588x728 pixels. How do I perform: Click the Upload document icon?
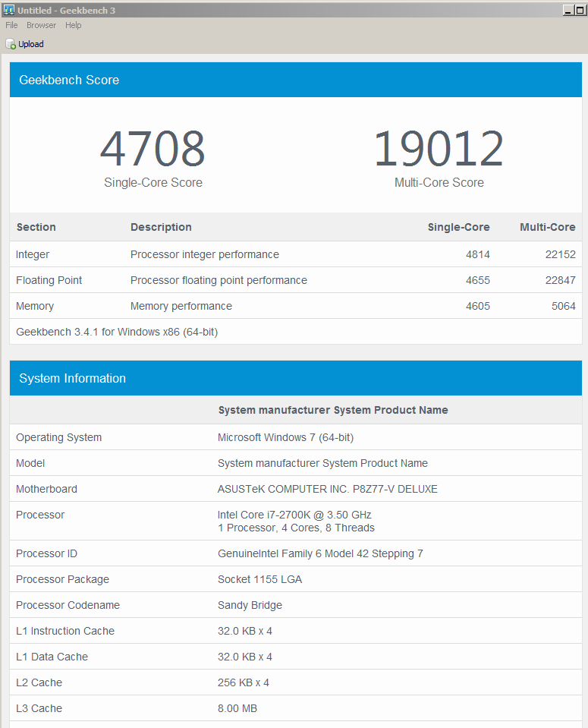[10, 44]
